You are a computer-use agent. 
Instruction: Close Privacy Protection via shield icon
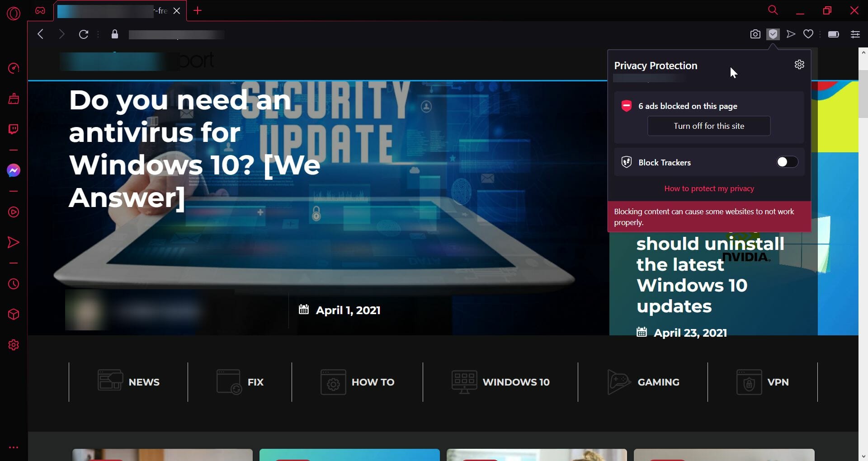click(x=773, y=34)
